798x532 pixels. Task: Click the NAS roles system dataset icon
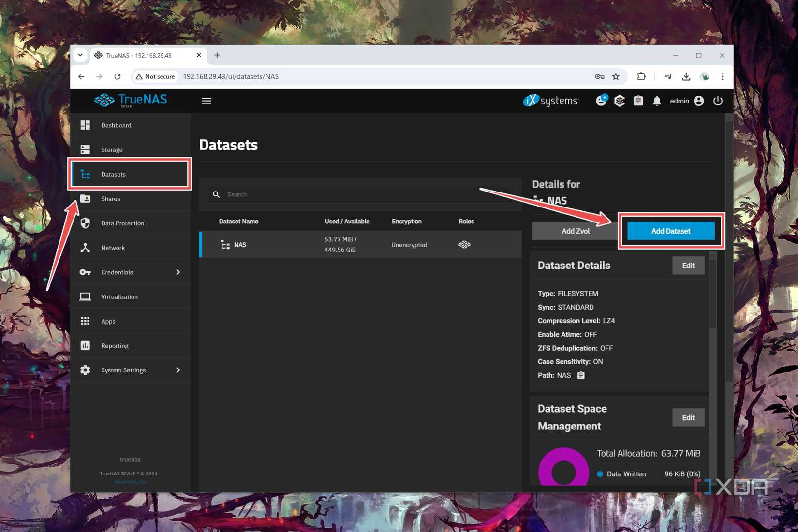tap(464, 245)
